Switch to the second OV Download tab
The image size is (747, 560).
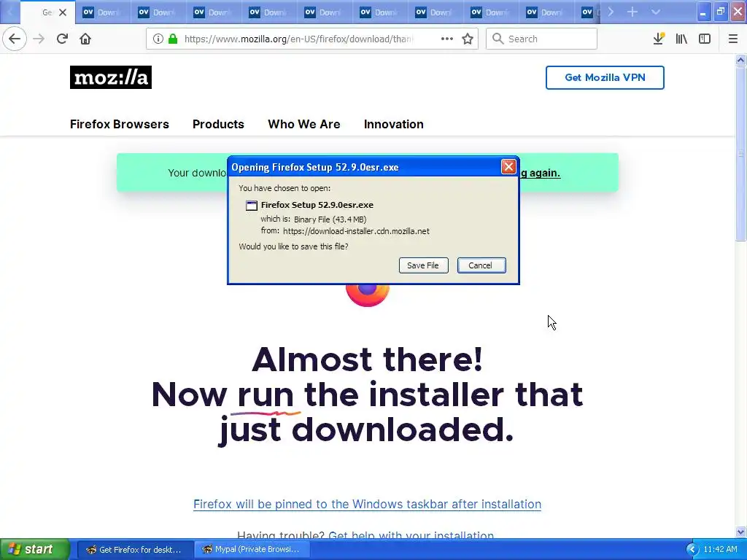[x=158, y=12]
